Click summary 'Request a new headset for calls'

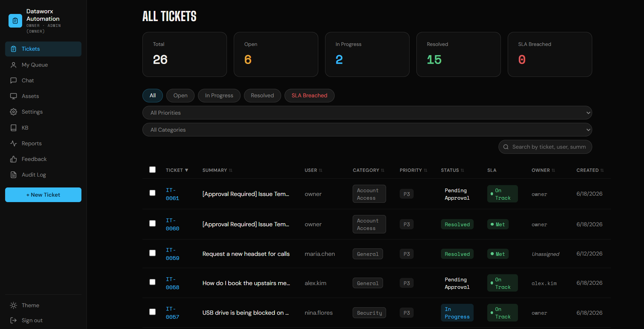point(246,254)
